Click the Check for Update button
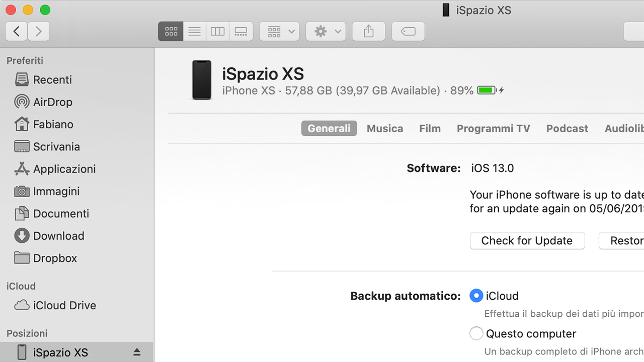This screenshot has height=362, width=644. (x=527, y=241)
